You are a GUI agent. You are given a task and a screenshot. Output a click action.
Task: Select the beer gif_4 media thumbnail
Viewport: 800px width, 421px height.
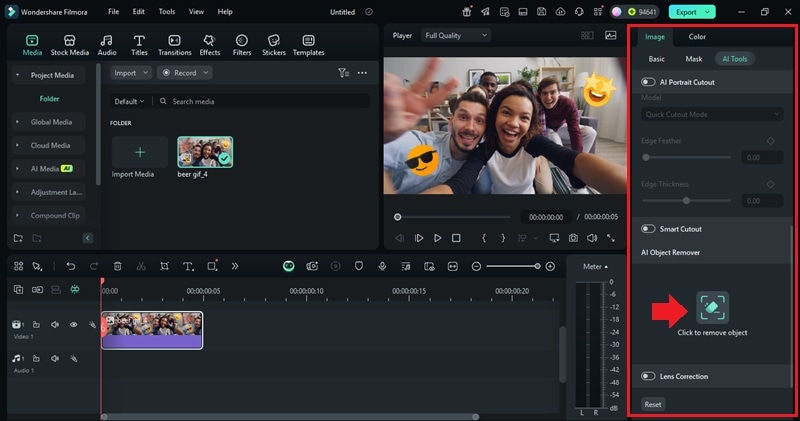tap(205, 152)
